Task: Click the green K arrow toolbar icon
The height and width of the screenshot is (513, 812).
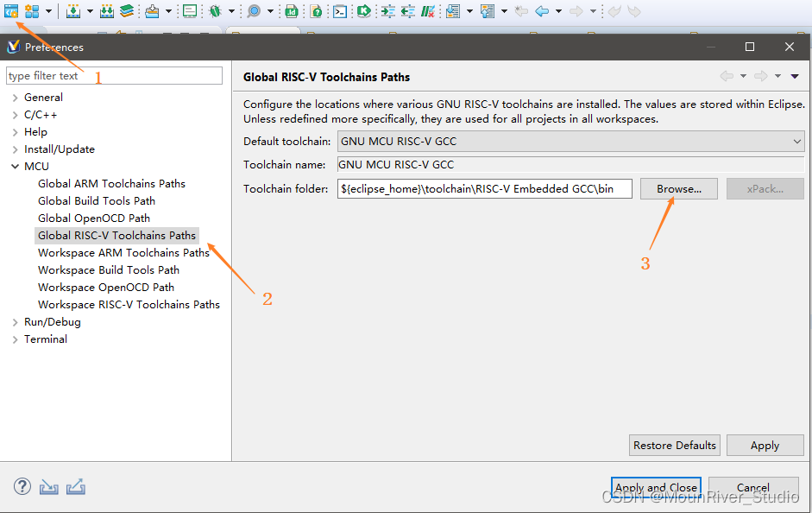Action: tap(364, 11)
